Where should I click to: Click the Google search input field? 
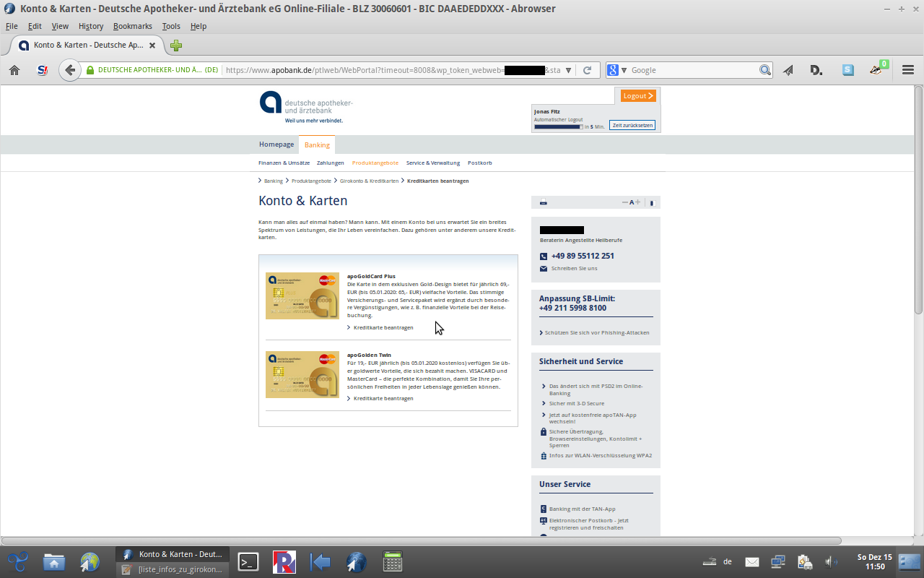tap(693, 70)
